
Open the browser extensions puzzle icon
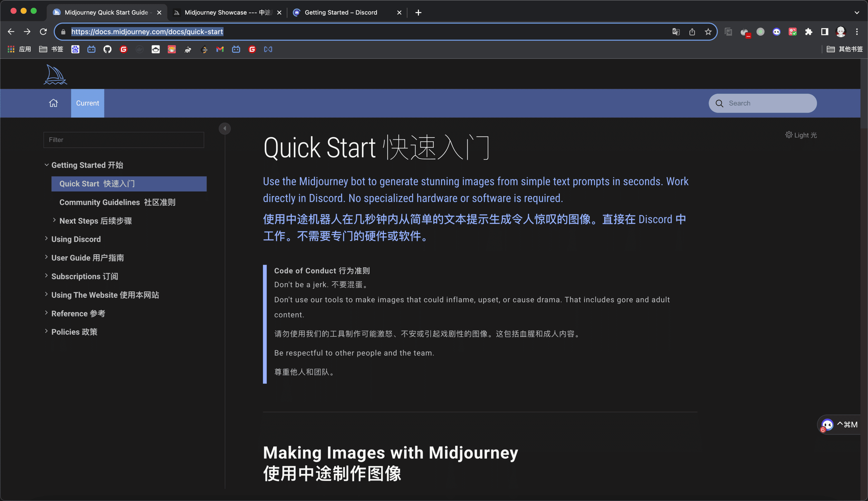[x=809, y=32]
